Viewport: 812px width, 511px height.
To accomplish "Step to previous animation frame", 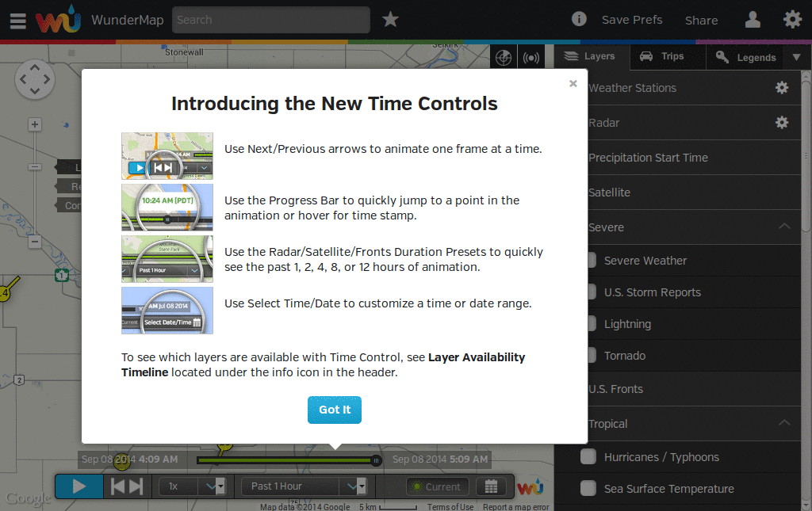I will [x=117, y=486].
